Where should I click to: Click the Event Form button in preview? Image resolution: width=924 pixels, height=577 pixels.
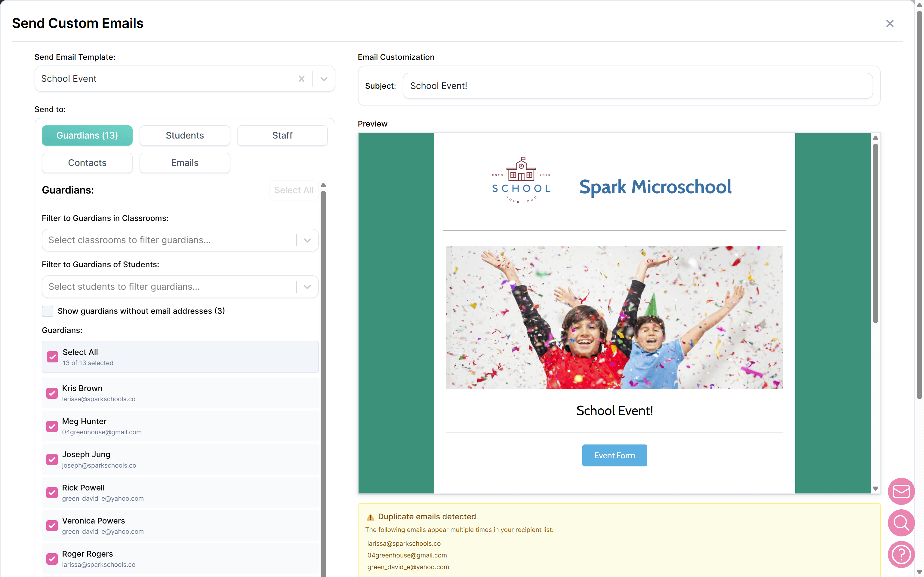coord(614,455)
